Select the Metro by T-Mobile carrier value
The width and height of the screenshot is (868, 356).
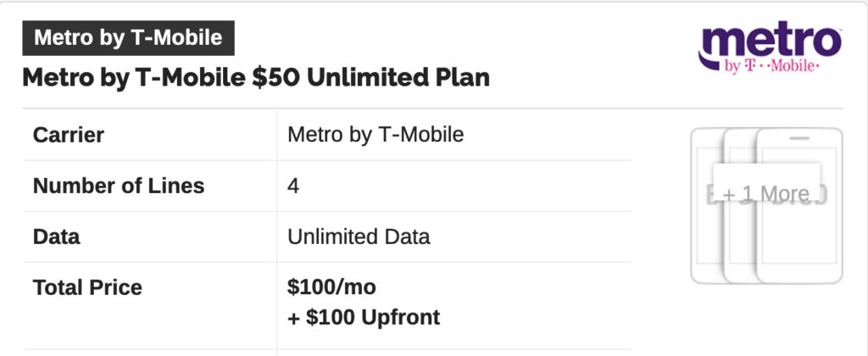(x=376, y=135)
